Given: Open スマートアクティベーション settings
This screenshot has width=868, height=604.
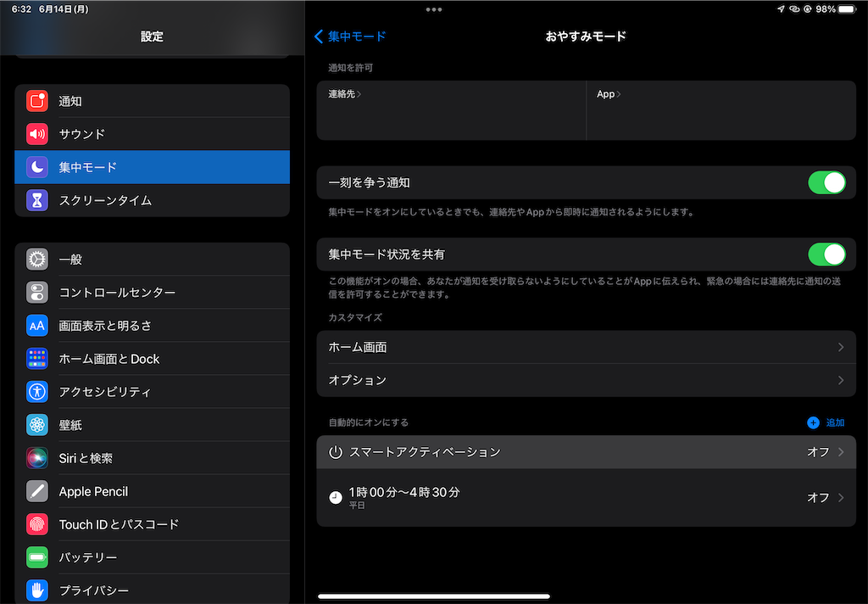Looking at the screenshot, I should (587, 452).
